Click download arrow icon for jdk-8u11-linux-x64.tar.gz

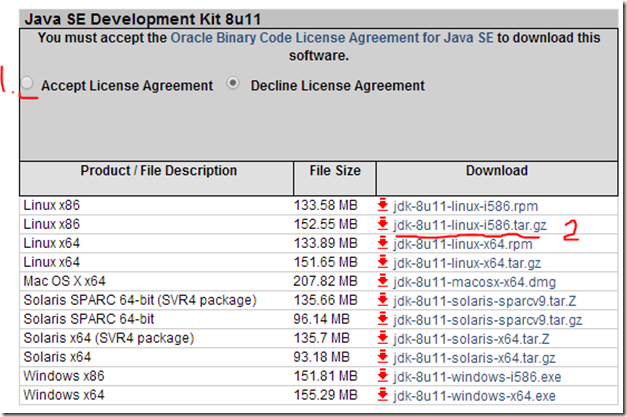(x=383, y=260)
